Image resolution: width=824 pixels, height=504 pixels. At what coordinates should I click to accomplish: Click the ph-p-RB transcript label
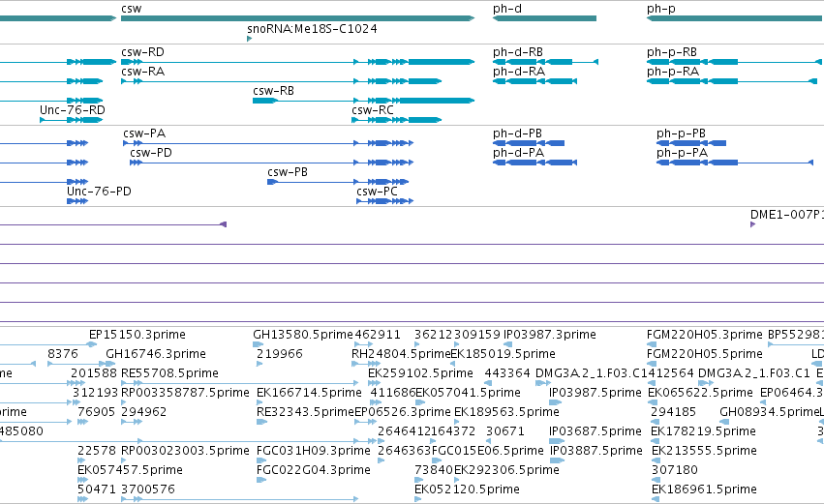pyautogui.click(x=672, y=52)
